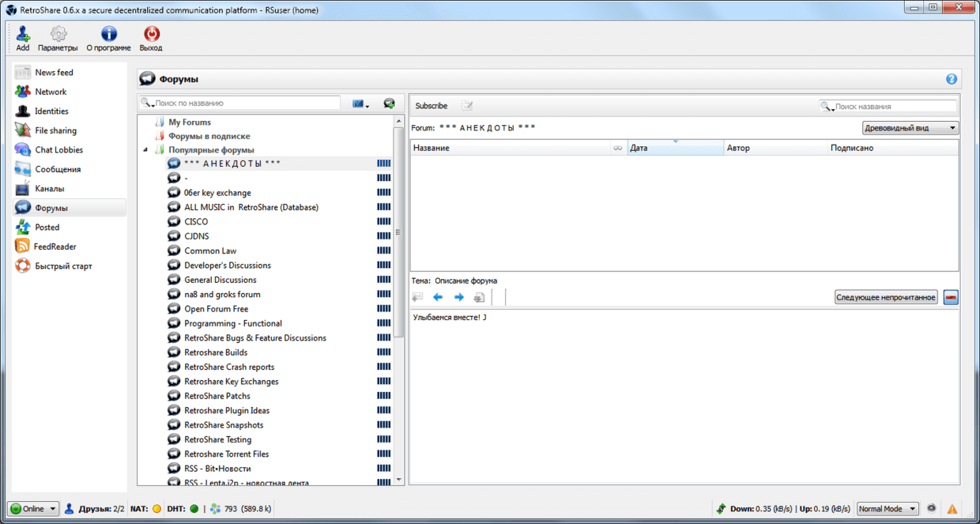This screenshot has height=524, width=980.
Task: Open Параметры settings gear icon
Action: coord(58,34)
